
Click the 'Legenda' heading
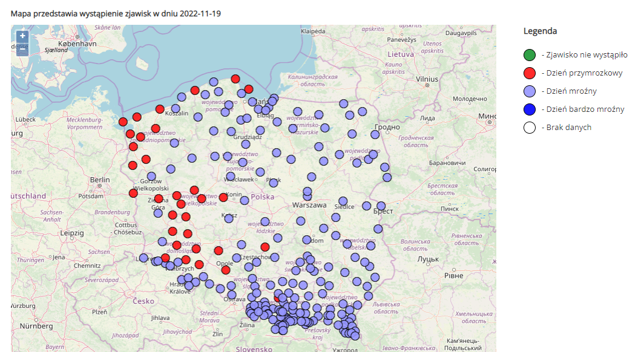coord(540,31)
